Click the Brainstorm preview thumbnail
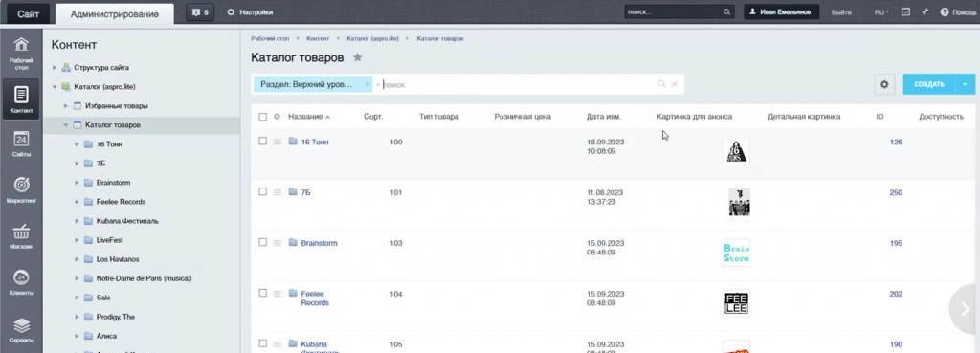The height and width of the screenshot is (353, 980). pyautogui.click(x=736, y=253)
